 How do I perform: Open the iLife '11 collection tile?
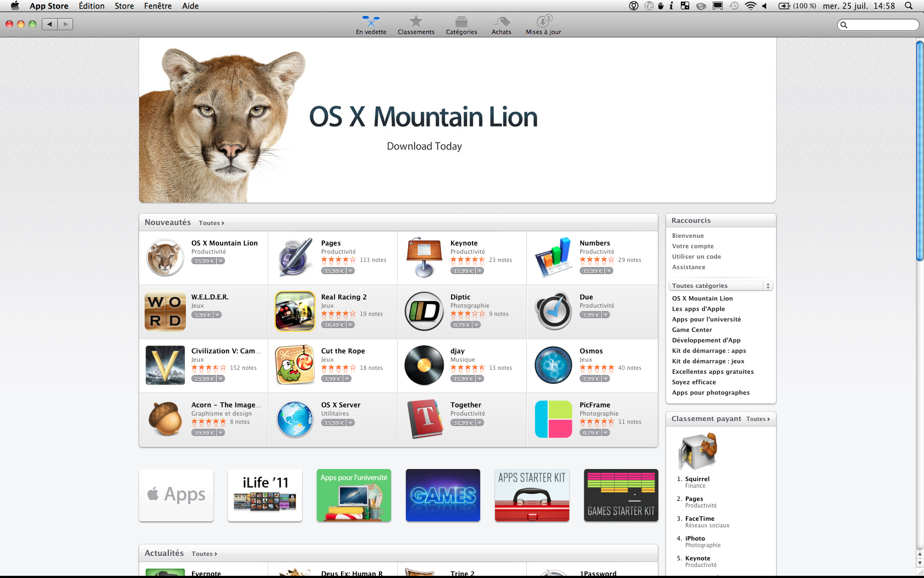[x=265, y=495]
